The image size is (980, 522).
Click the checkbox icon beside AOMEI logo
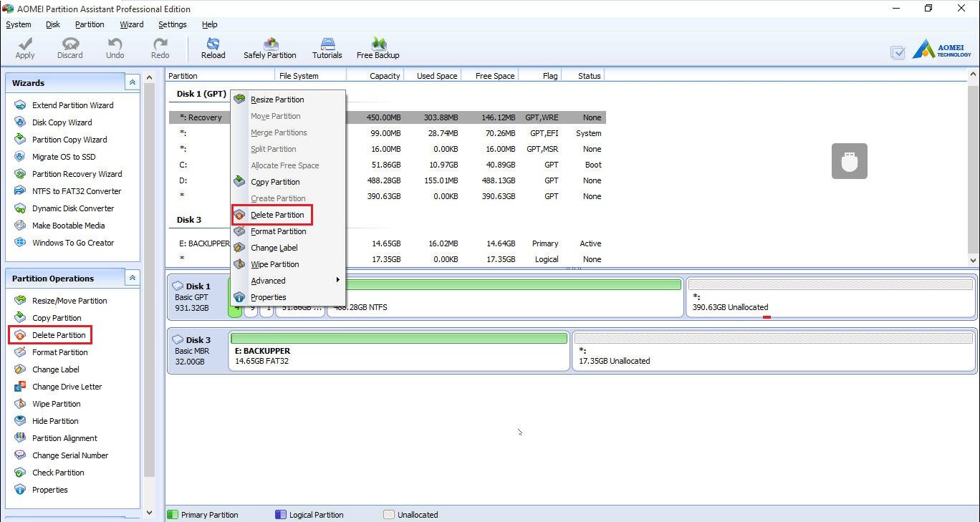coord(898,52)
